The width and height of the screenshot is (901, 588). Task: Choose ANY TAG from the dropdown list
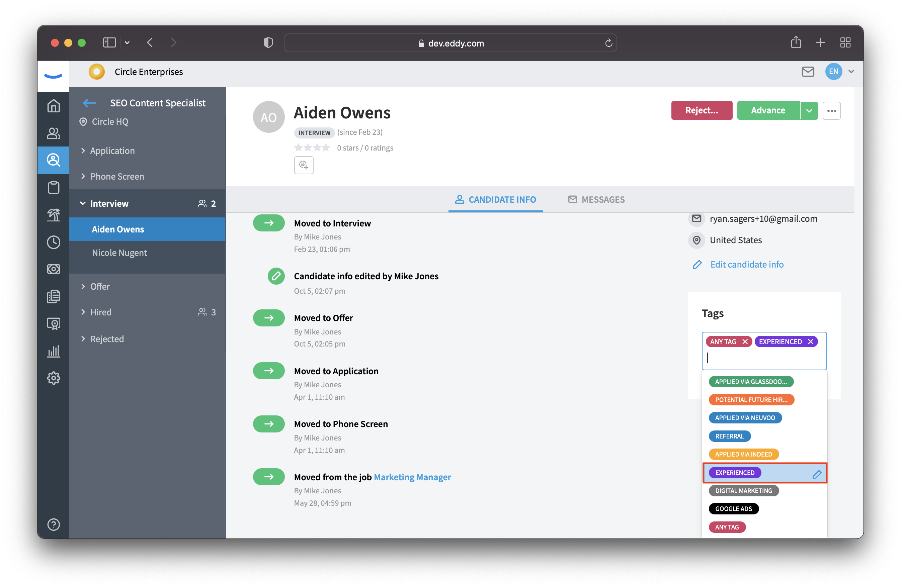(x=727, y=527)
